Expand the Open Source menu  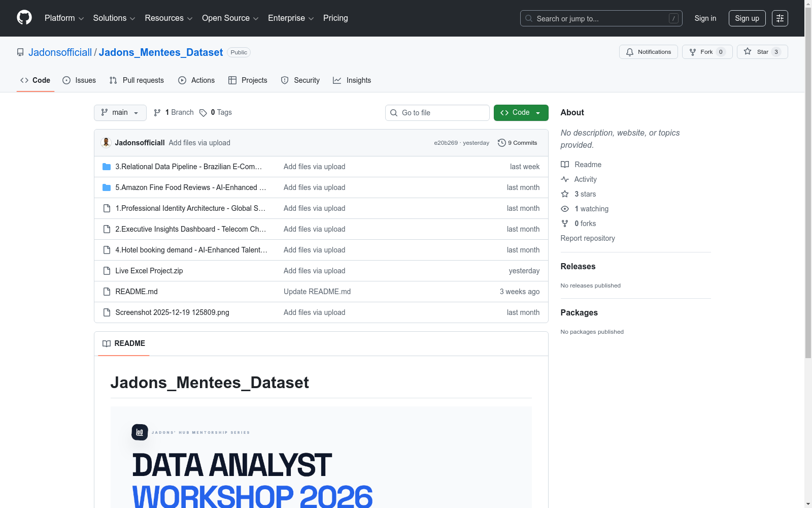(230, 18)
